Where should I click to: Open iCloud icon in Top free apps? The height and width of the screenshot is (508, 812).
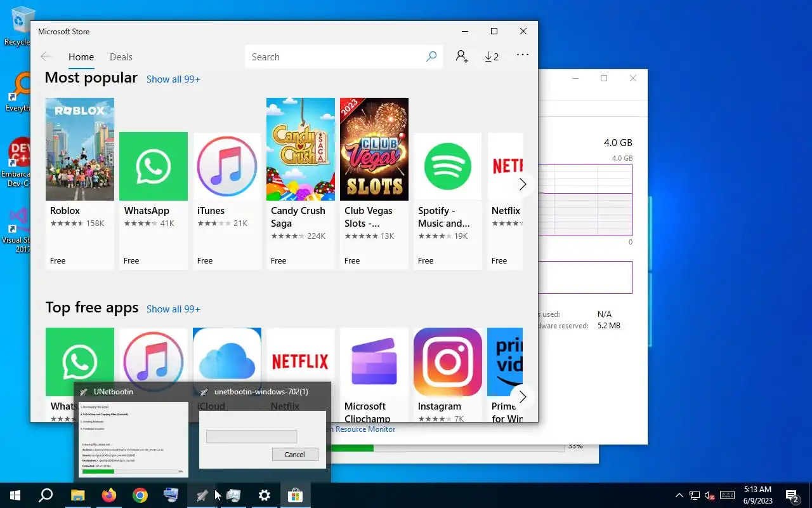coord(227,362)
